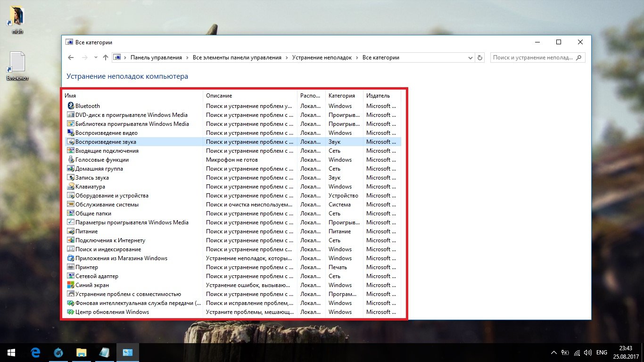The width and height of the screenshot is (644, 362).
Task: Open the Голосовые функции microphone icon
Action: click(x=71, y=160)
